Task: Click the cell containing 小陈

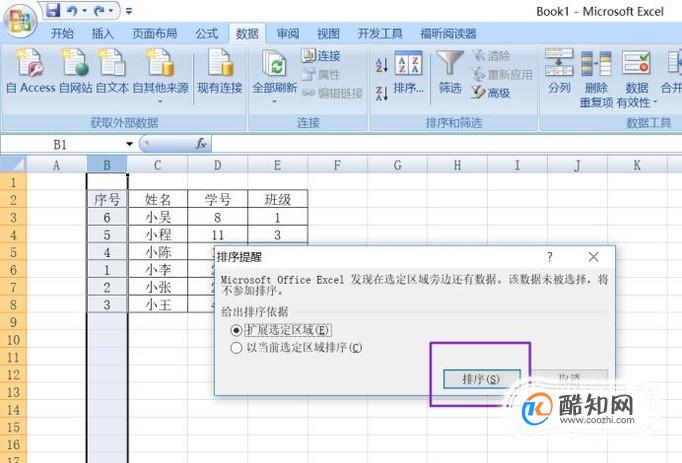Action: [157, 252]
